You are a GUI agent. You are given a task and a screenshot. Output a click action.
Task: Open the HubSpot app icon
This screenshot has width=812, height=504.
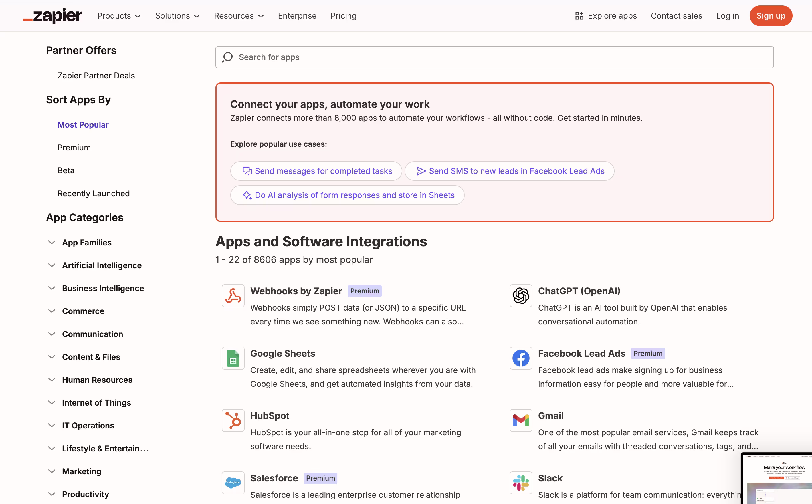[233, 420]
